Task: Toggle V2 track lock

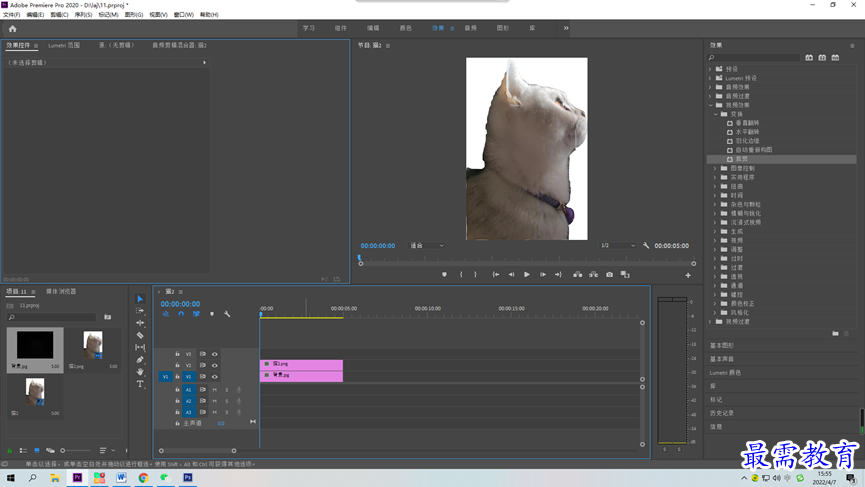Action: [177, 365]
